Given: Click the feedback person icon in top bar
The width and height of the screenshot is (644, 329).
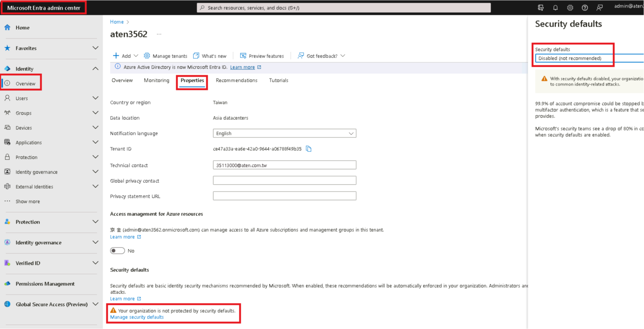Looking at the screenshot, I should click(599, 8).
